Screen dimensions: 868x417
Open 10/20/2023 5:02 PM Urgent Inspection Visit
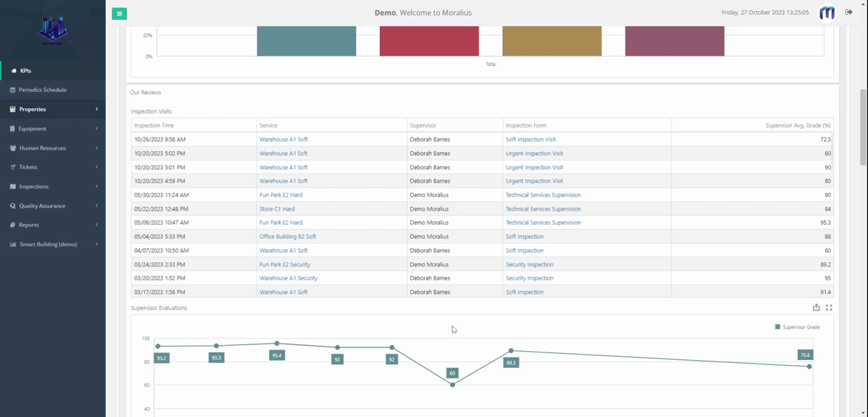[x=534, y=154]
